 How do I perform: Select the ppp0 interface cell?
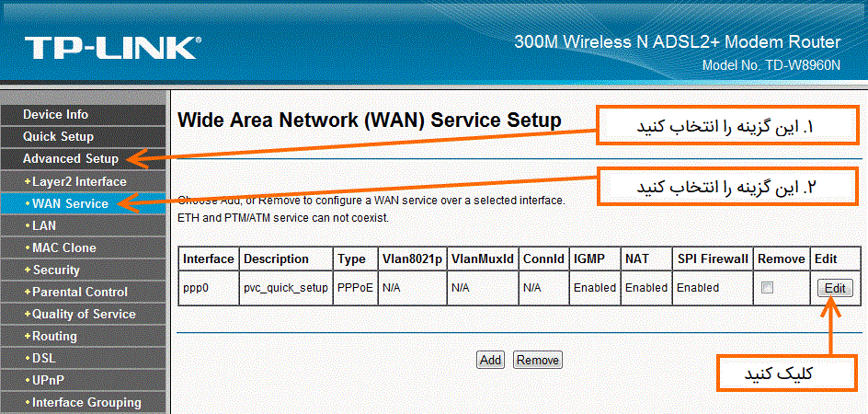coord(208,288)
